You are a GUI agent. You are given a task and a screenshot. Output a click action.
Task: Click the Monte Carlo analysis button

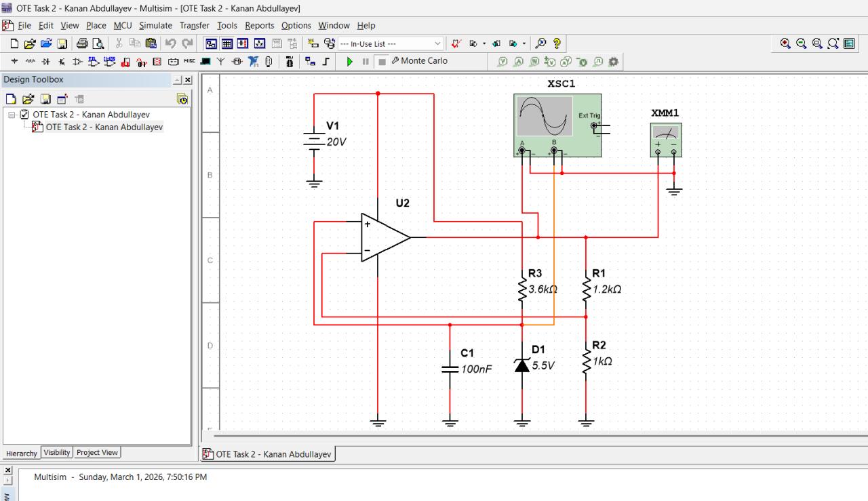pos(420,61)
